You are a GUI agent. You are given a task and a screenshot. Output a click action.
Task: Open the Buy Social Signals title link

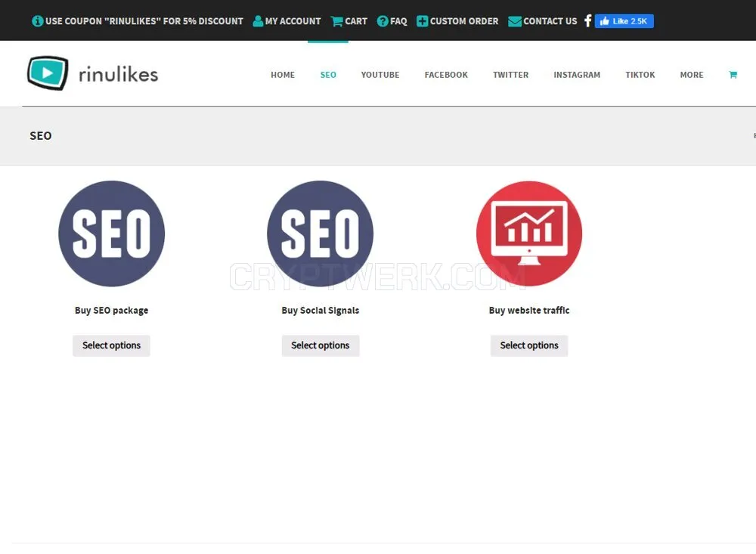pyautogui.click(x=320, y=311)
